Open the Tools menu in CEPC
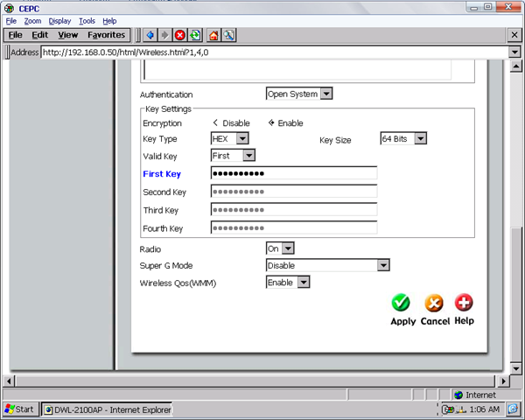Screen dimensions: 525x420 pos(87,20)
